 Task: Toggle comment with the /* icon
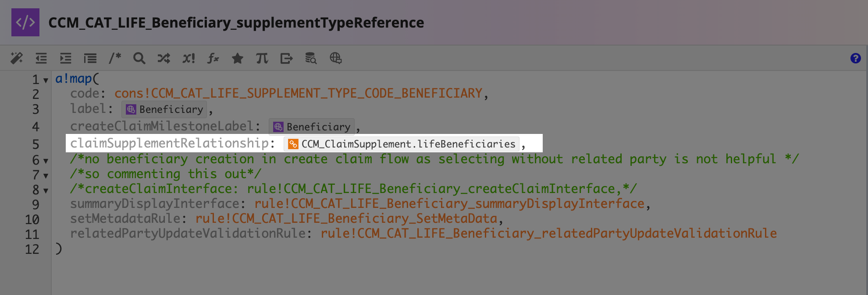(115, 58)
